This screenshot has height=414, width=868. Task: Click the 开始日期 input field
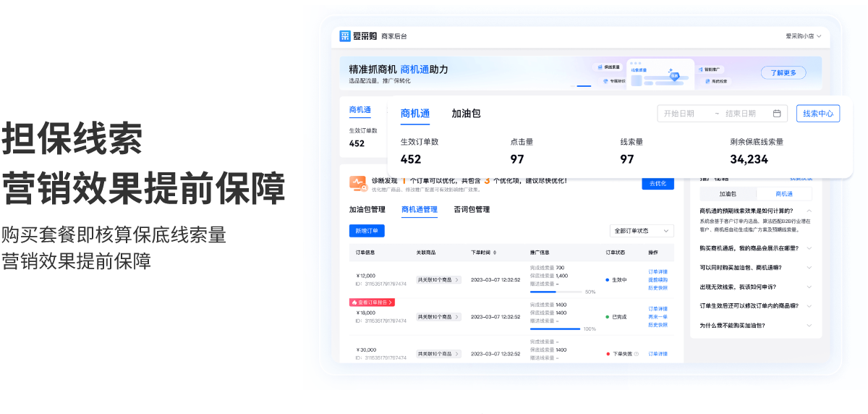click(679, 114)
